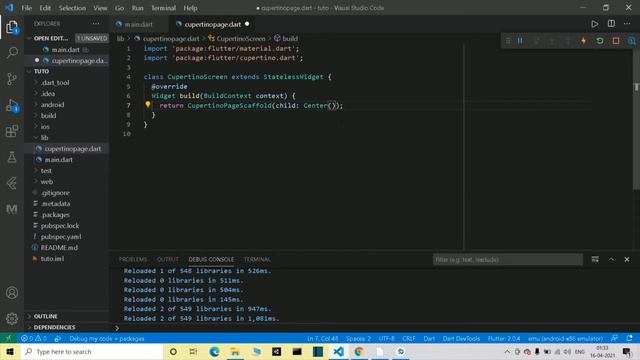The width and height of the screenshot is (640, 360).
Task: Expand the Outline section
Action: 46,316
